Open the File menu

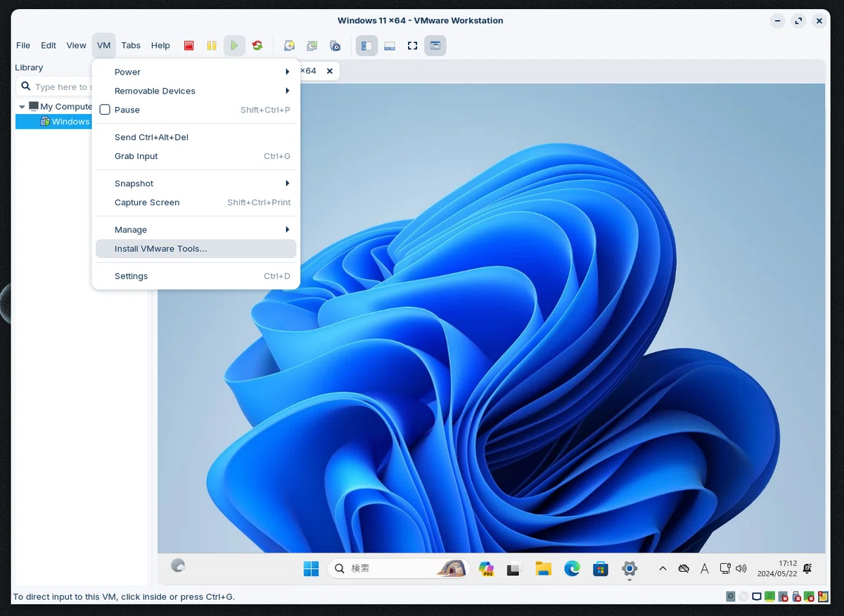[23, 45]
